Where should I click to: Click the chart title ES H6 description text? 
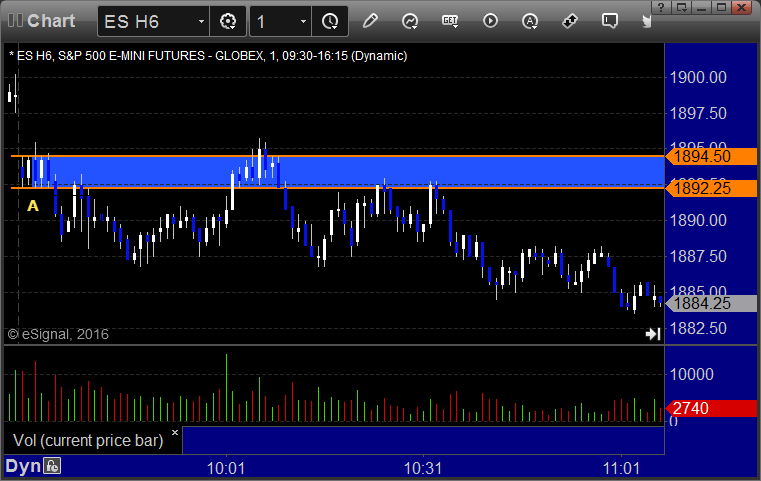(208, 56)
